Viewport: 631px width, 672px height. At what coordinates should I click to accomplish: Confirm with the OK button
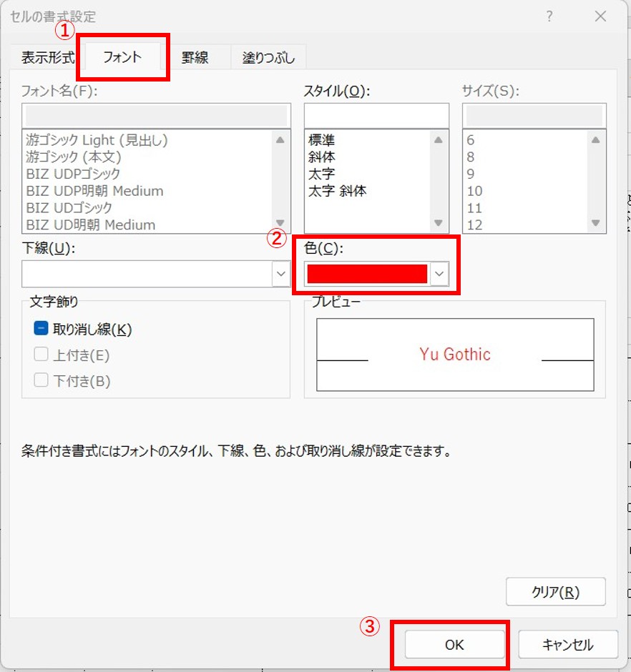454,644
